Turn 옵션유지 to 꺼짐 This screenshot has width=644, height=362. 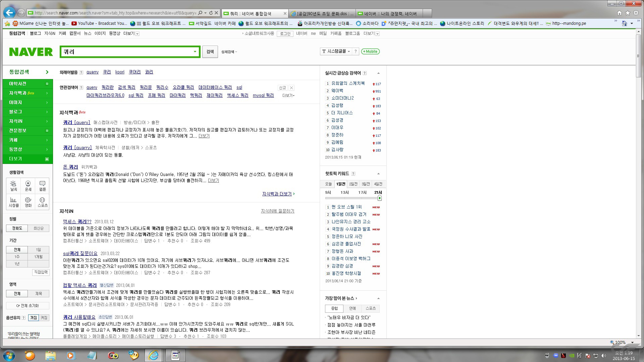(34, 318)
